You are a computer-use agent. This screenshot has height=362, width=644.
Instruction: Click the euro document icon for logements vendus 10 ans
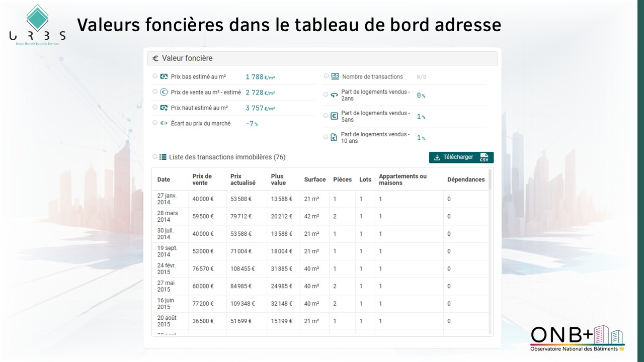coord(334,137)
